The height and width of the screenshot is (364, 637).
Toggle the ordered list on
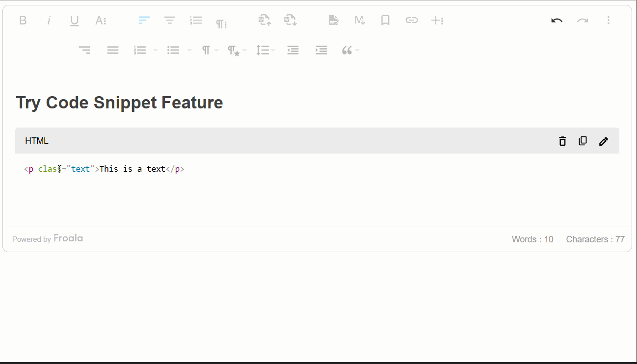[140, 50]
